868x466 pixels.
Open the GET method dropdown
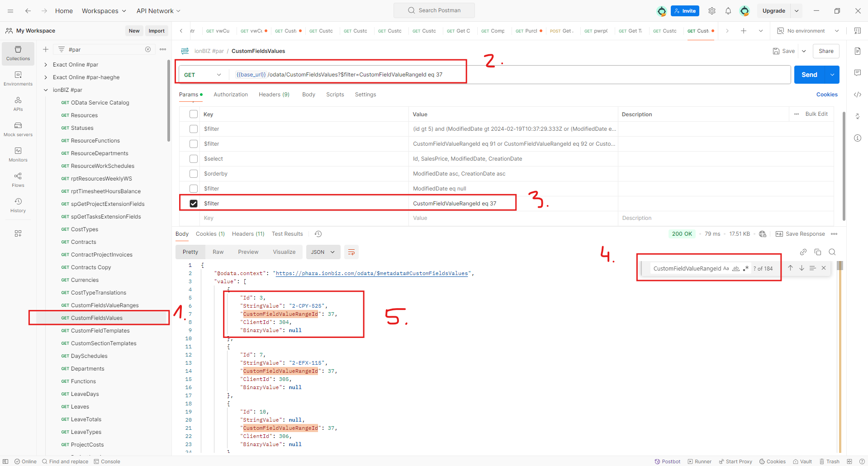[203, 75]
